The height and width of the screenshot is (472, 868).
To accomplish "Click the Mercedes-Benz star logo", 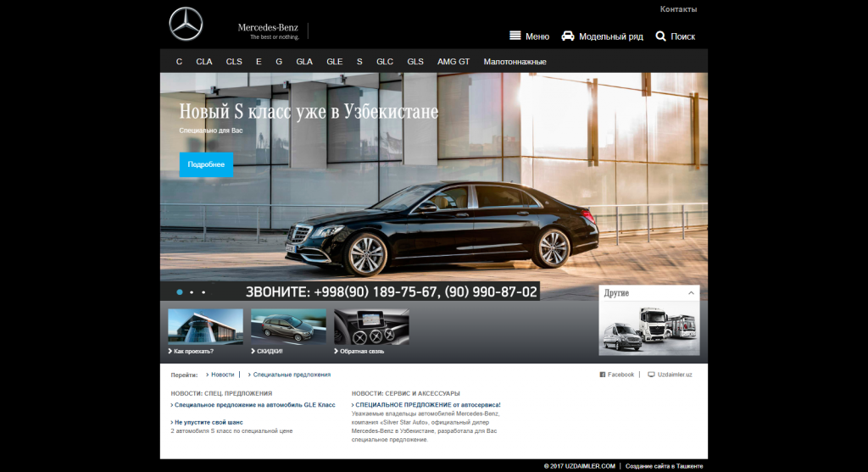I will click(x=186, y=24).
